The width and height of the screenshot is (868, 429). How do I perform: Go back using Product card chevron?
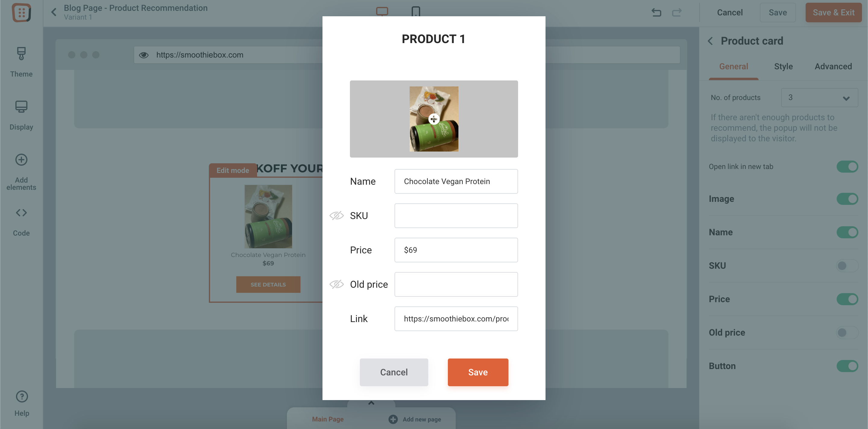[x=710, y=41]
